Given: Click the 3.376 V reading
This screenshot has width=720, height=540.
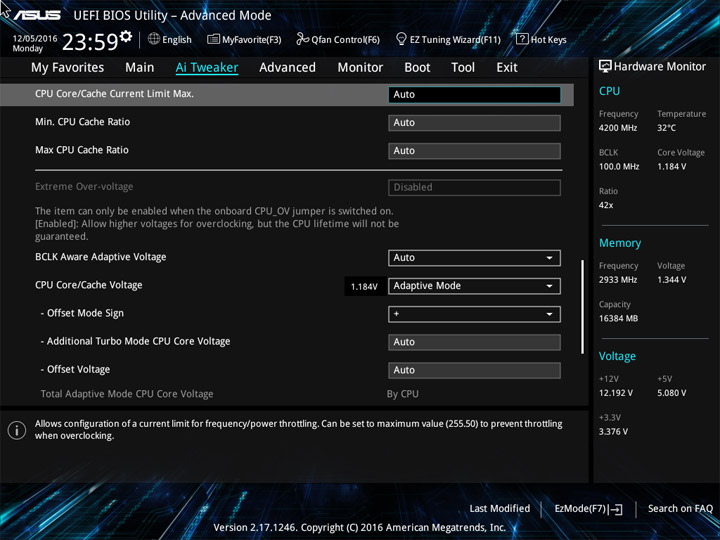Looking at the screenshot, I should (x=613, y=432).
